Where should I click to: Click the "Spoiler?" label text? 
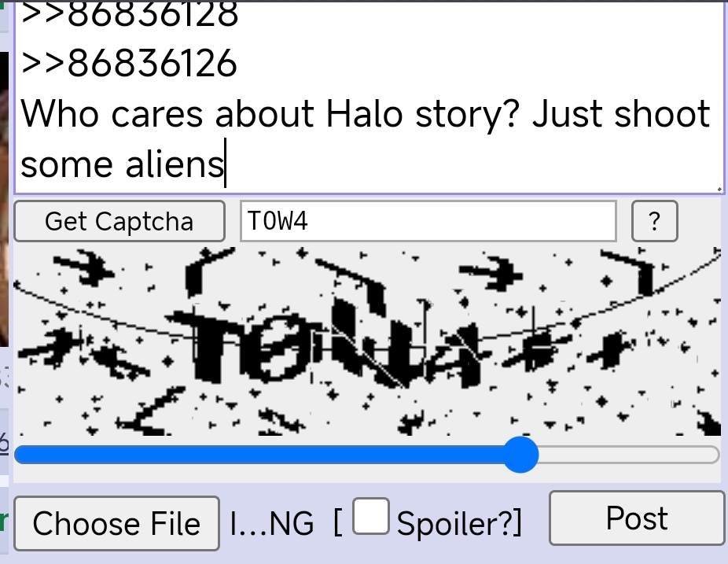point(459,524)
